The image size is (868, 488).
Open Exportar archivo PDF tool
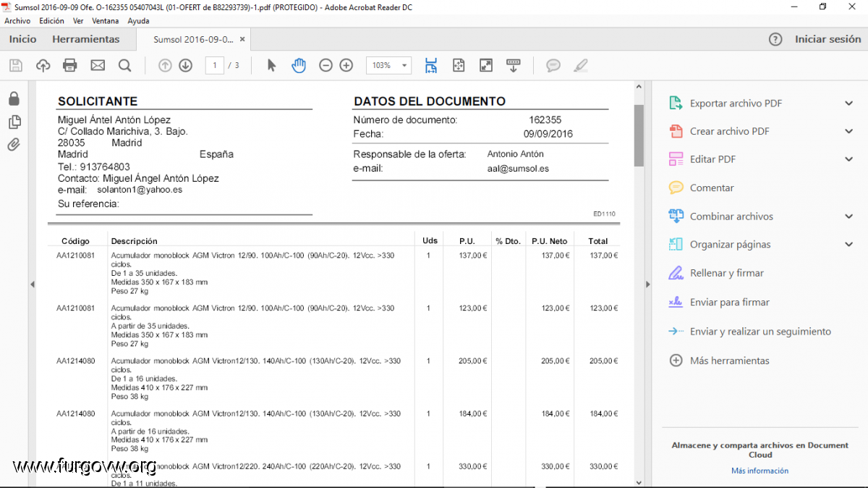pos(736,104)
